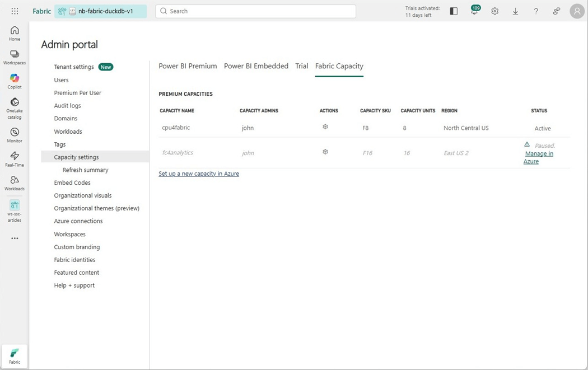588x370 pixels.
Task: Click the Capacity SKU column header
Action: click(375, 111)
